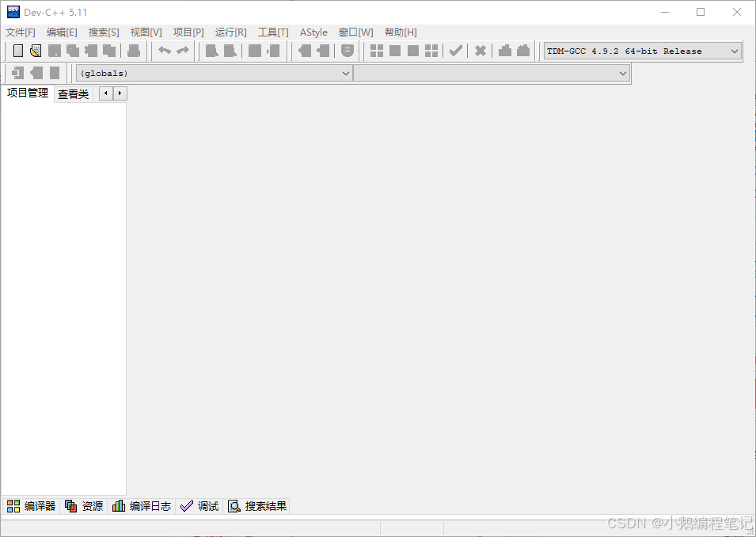
Task: Open the 项目[P] menu
Action: 188,32
